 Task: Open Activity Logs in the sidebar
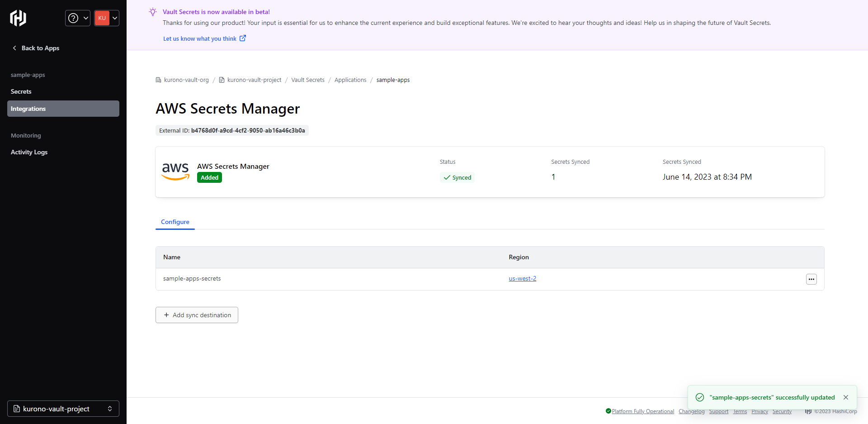pos(29,152)
